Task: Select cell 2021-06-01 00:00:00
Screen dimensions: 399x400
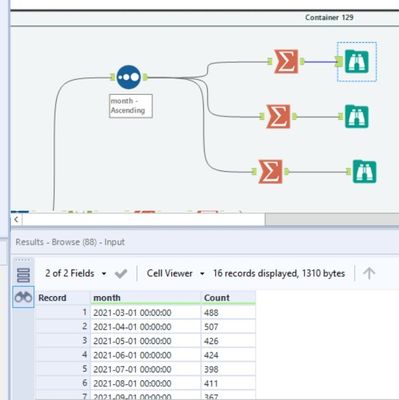Action: point(146,355)
